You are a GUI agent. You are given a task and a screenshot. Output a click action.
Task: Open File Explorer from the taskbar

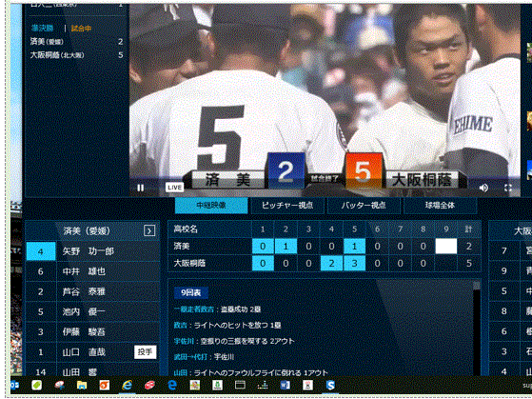tap(82, 385)
